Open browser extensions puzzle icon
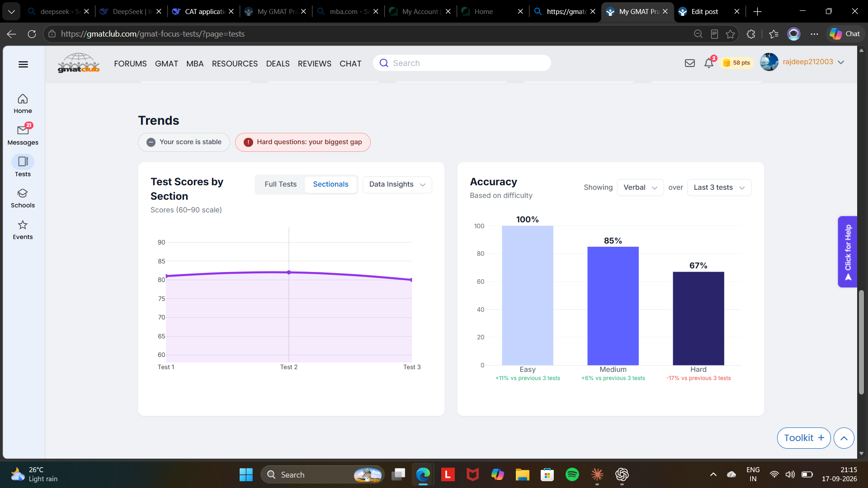Screen dimensions: 868x488 point(751,34)
